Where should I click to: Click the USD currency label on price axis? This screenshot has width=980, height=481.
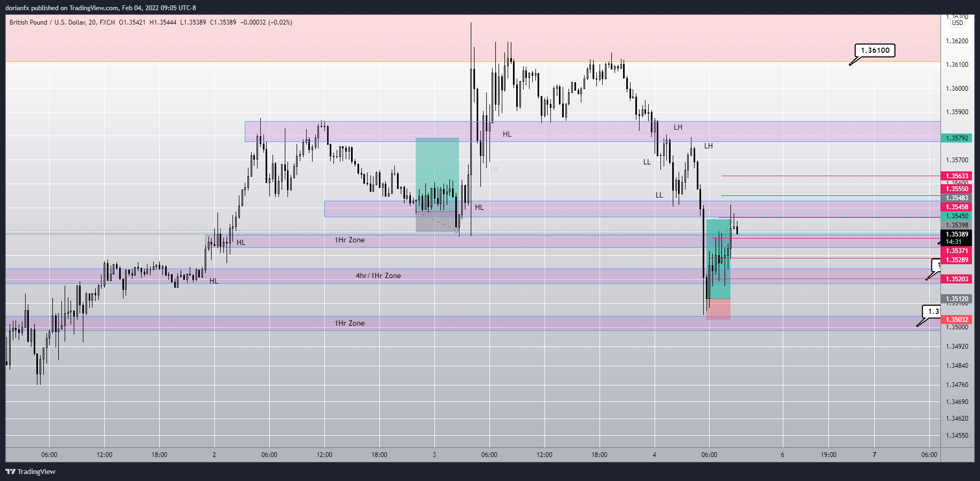(958, 23)
